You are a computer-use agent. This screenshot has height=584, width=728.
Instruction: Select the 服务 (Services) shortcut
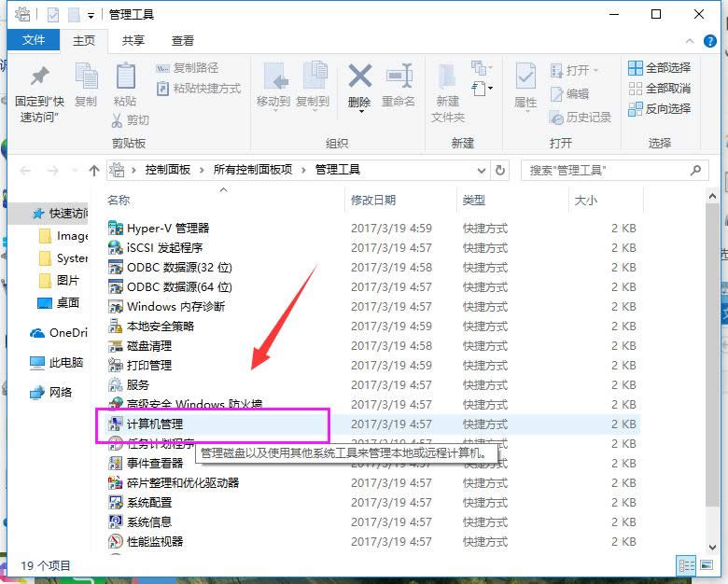(x=137, y=384)
